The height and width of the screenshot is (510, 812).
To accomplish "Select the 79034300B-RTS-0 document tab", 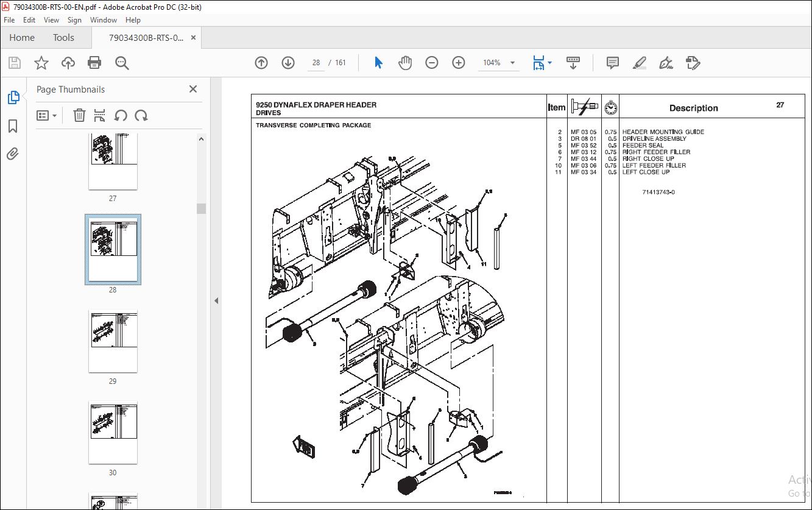I will pyautogui.click(x=146, y=37).
